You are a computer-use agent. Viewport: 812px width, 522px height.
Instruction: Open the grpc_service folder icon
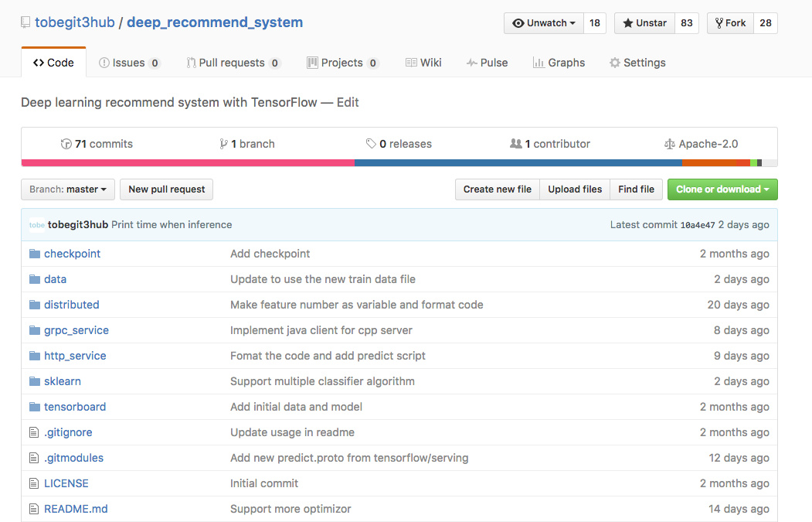(x=35, y=330)
